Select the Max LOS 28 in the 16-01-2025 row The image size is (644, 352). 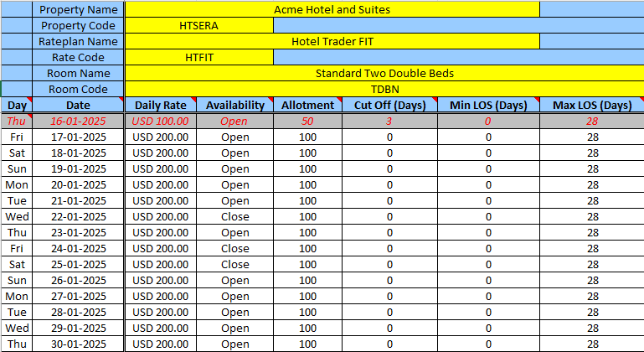pos(592,121)
